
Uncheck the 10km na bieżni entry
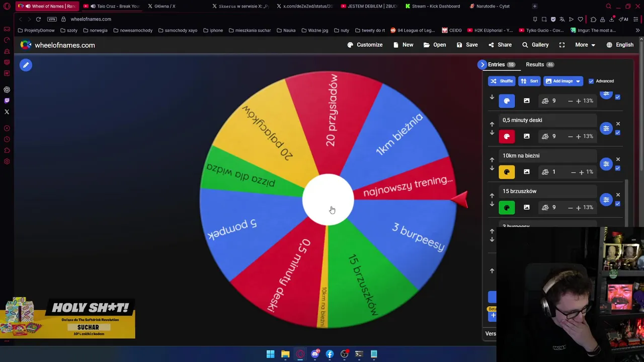click(x=618, y=168)
